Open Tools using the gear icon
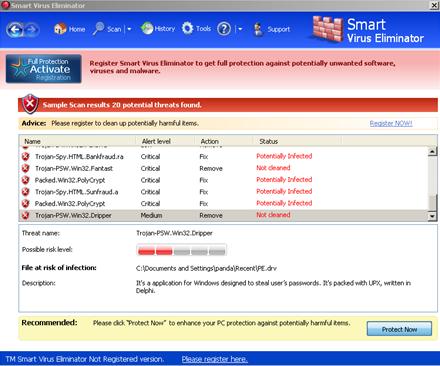Viewport: 440px width, 366px height. [x=187, y=29]
